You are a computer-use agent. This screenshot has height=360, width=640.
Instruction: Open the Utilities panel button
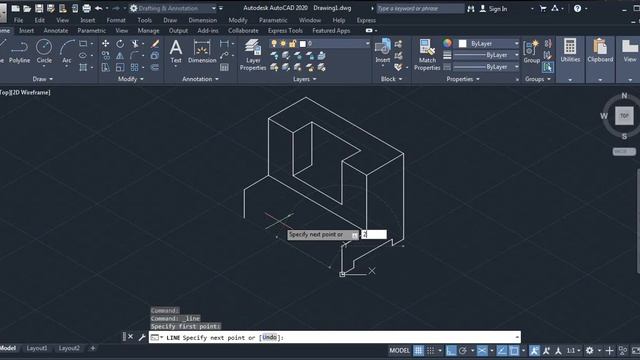tap(570, 52)
